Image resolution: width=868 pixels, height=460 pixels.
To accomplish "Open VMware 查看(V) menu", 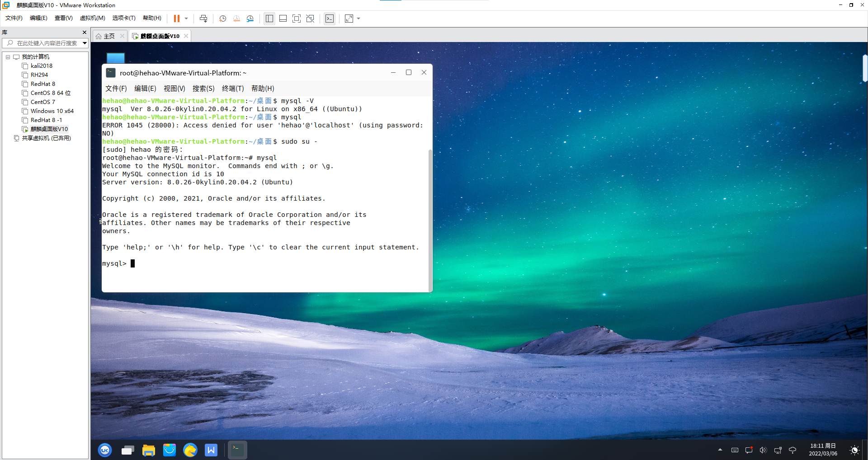I will 64,18.
